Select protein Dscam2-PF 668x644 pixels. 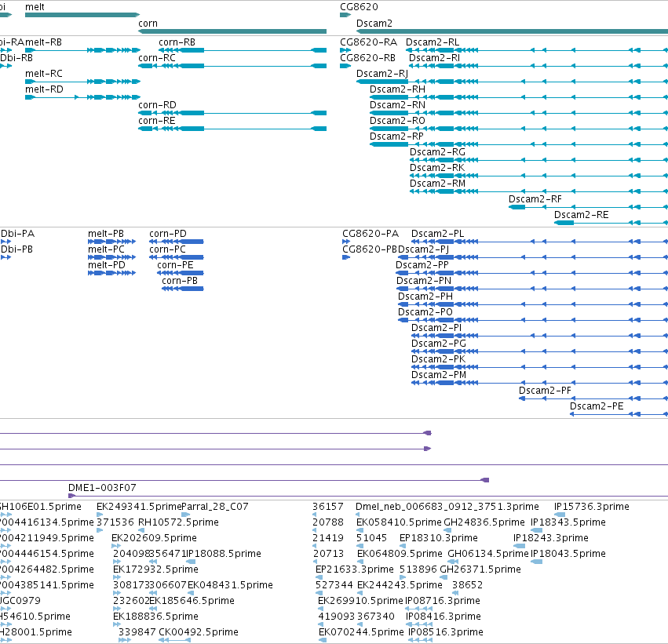593,398
